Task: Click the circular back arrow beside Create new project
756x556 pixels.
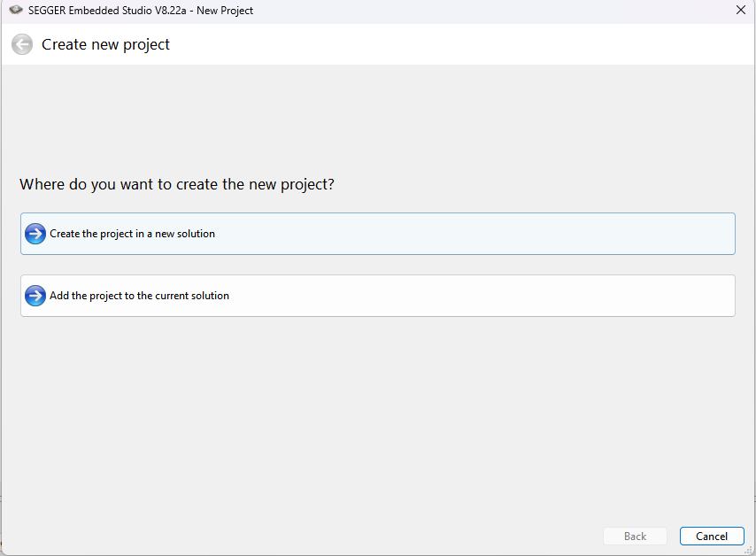Action: click(22, 44)
